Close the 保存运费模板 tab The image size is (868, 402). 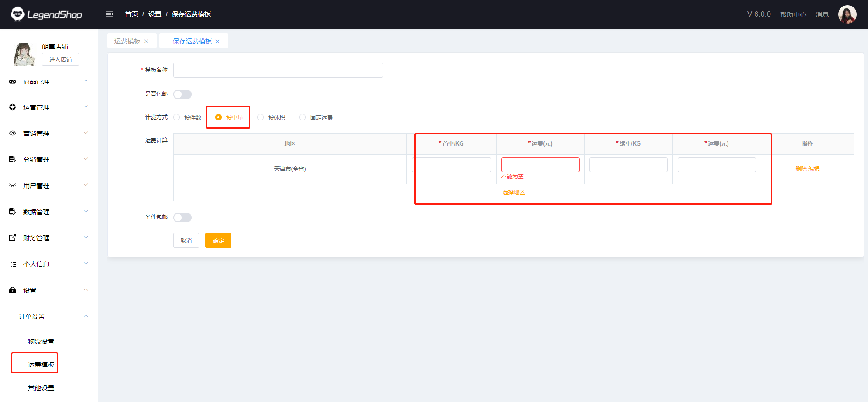pos(217,42)
